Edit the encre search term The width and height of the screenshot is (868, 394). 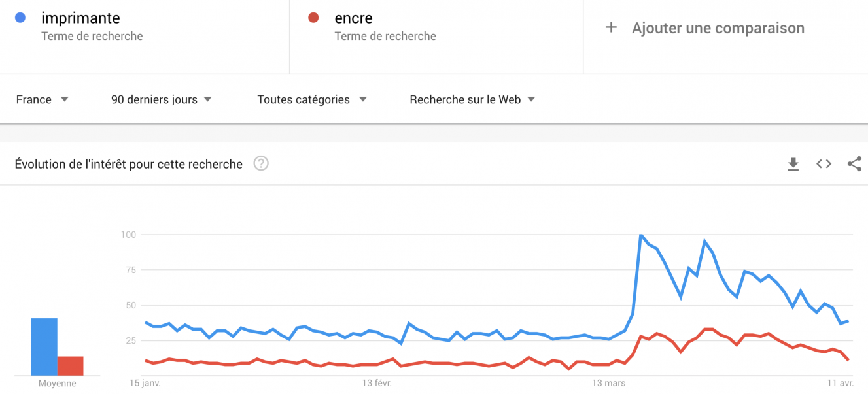[353, 18]
